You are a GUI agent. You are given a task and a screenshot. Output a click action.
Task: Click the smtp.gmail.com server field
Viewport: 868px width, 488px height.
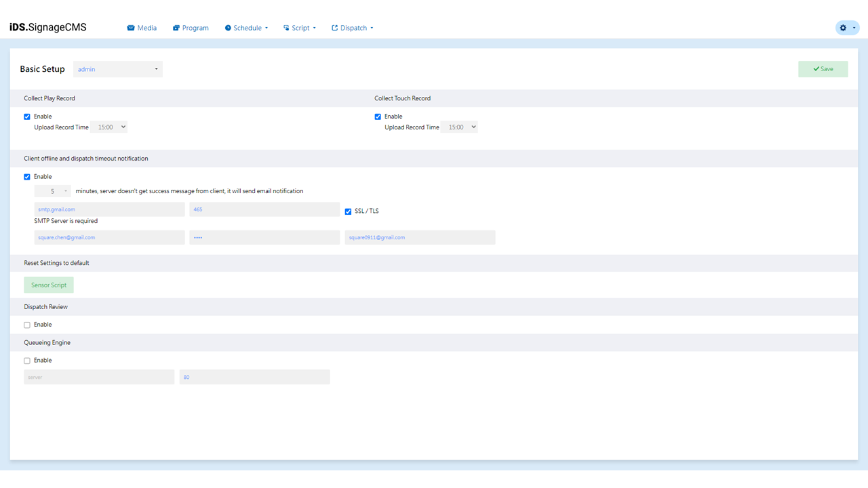pos(109,209)
